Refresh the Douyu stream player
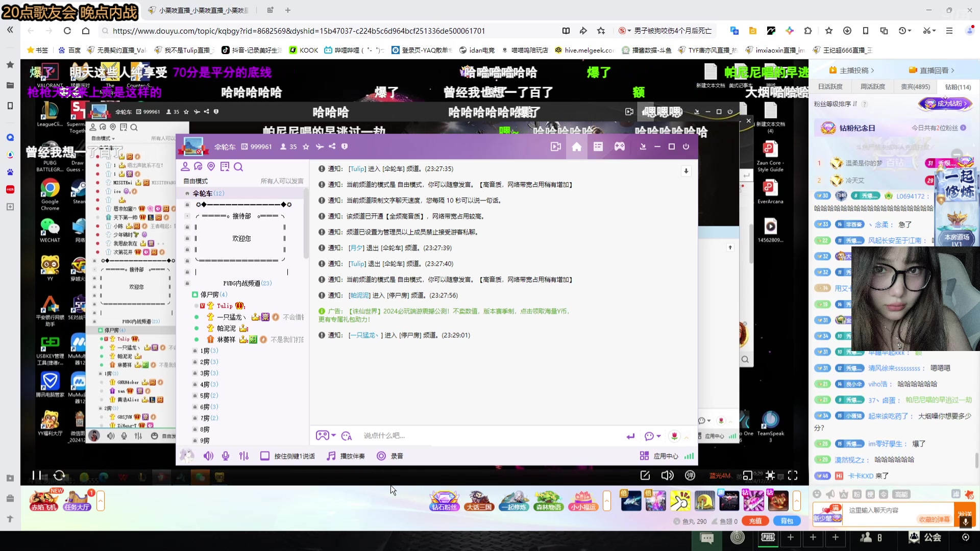The image size is (980, 551). [x=59, y=475]
